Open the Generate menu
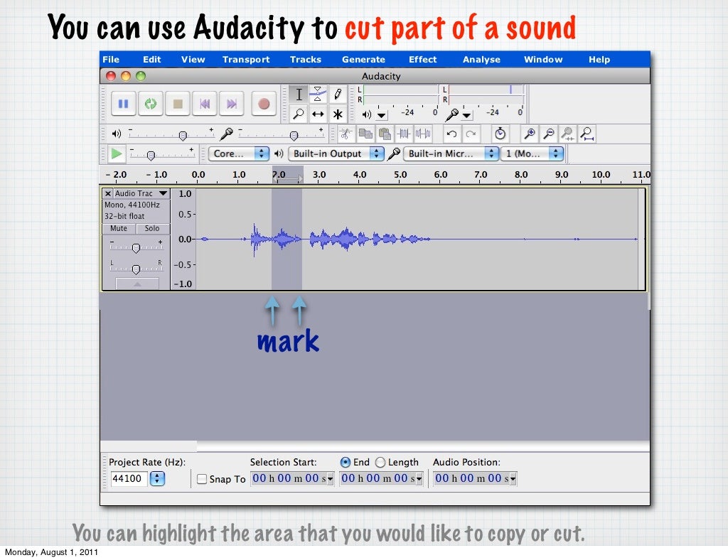The image size is (728, 560). click(x=363, y=60)
